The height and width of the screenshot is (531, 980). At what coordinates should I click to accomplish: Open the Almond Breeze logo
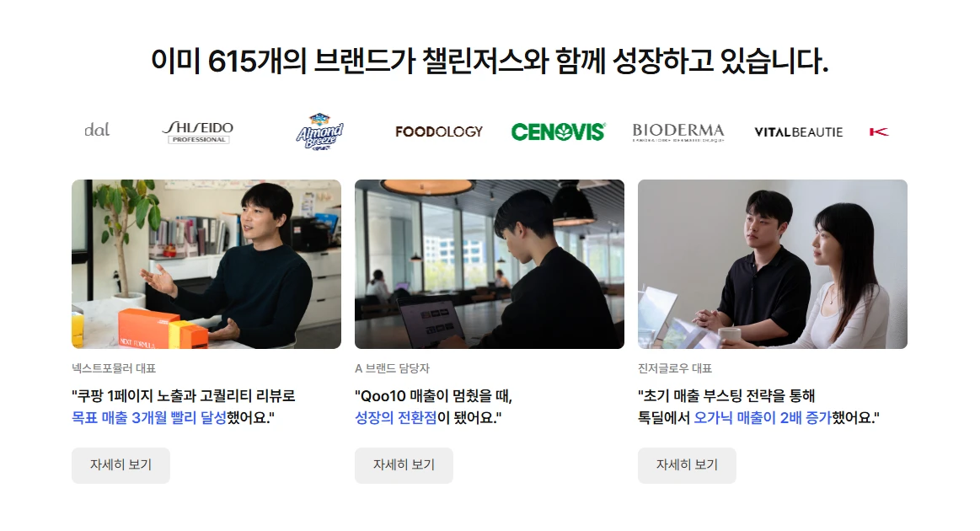tap(319, 131)
